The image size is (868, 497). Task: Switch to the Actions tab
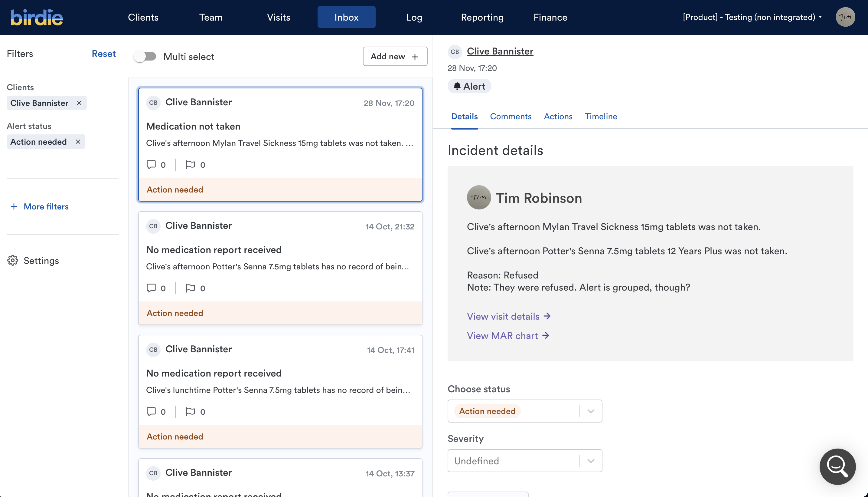pyautogui.click(x=558, y=117)
